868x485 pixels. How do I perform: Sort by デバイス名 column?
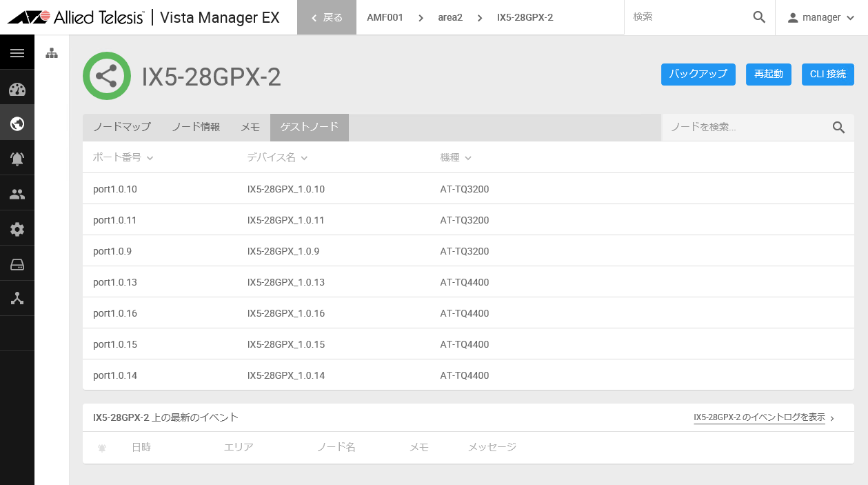coord(277,157)
